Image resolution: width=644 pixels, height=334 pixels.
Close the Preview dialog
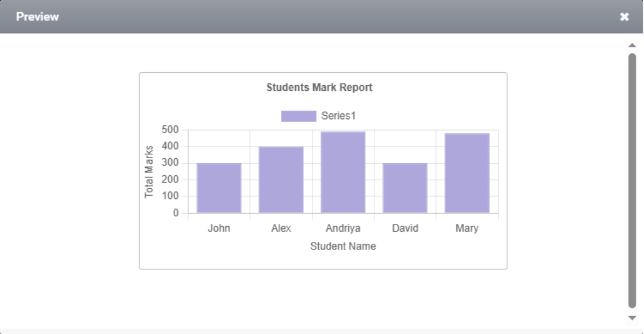click(624, 17)
